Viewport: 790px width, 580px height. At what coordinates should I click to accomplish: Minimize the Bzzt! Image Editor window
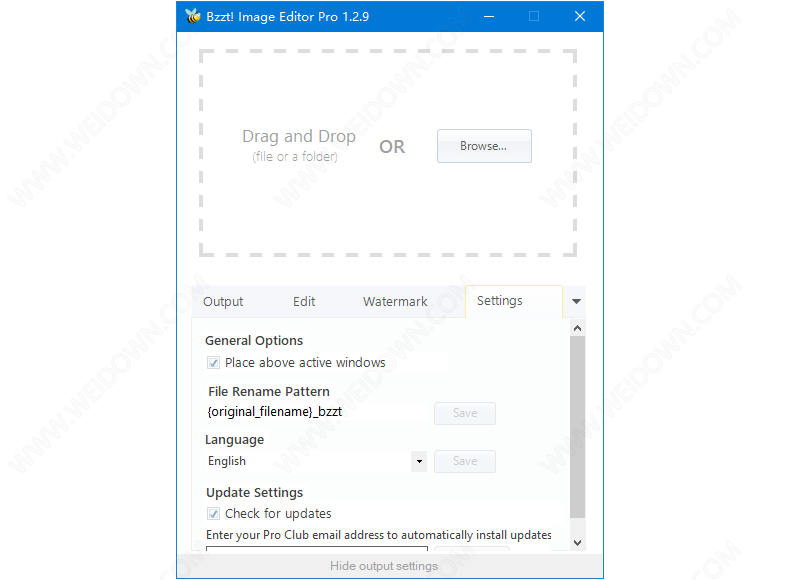pyautogui.click(x=489, y=17)
